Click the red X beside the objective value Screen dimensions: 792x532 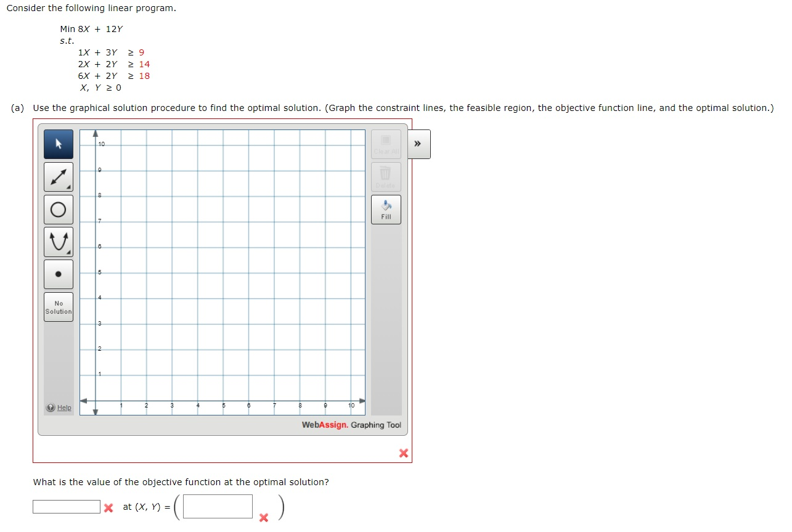108,507
